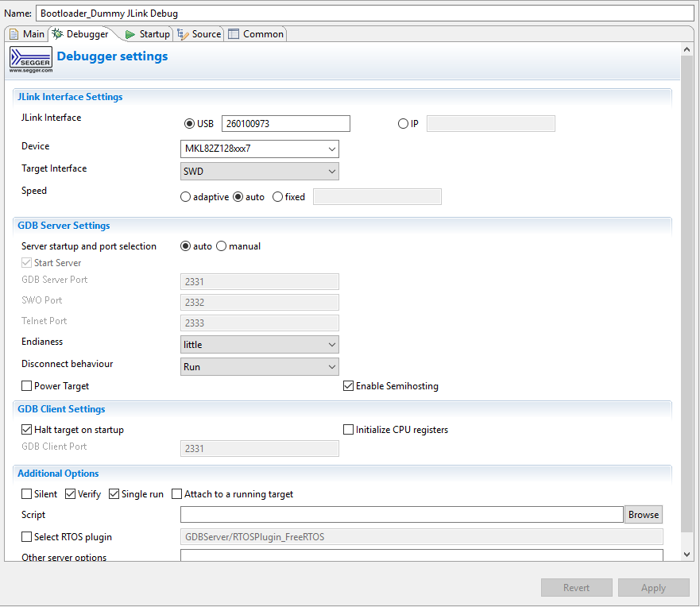
Task: Click USB serial number field
Action: coord(286,124)
